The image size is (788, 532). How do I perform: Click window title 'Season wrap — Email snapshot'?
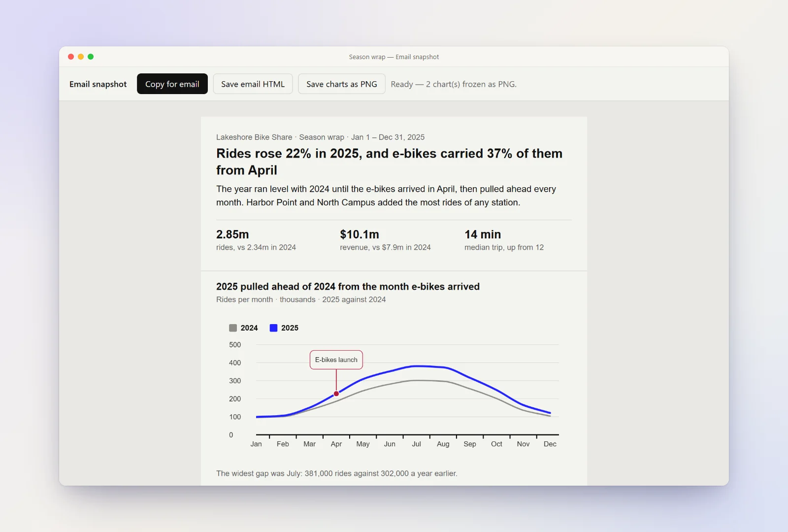click(394, 57)
